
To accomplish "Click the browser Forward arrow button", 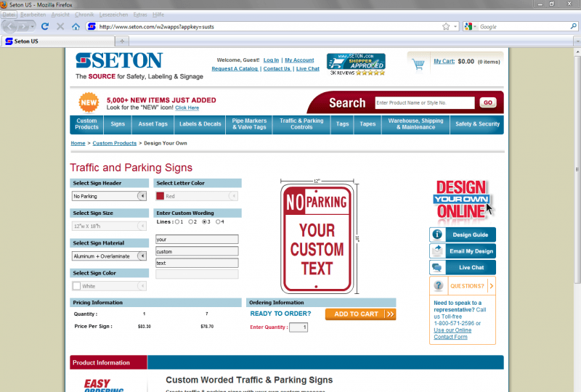I will point(23,27).
